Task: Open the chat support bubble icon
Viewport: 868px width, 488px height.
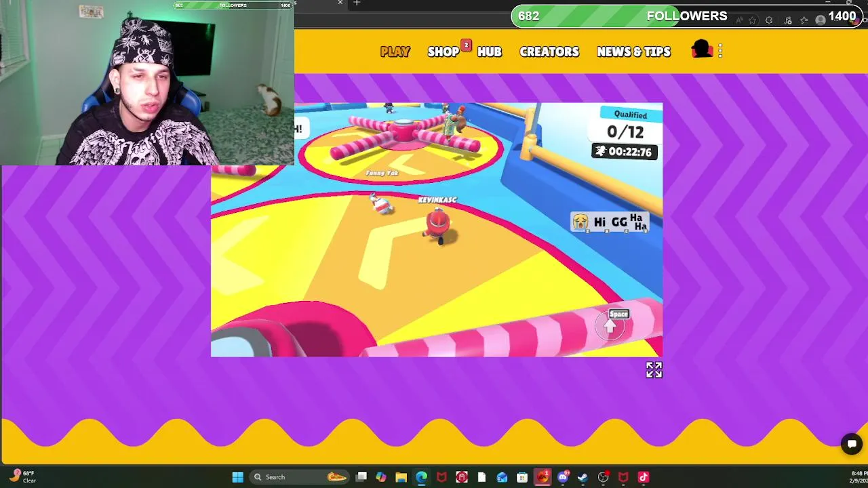Action: 852,444
